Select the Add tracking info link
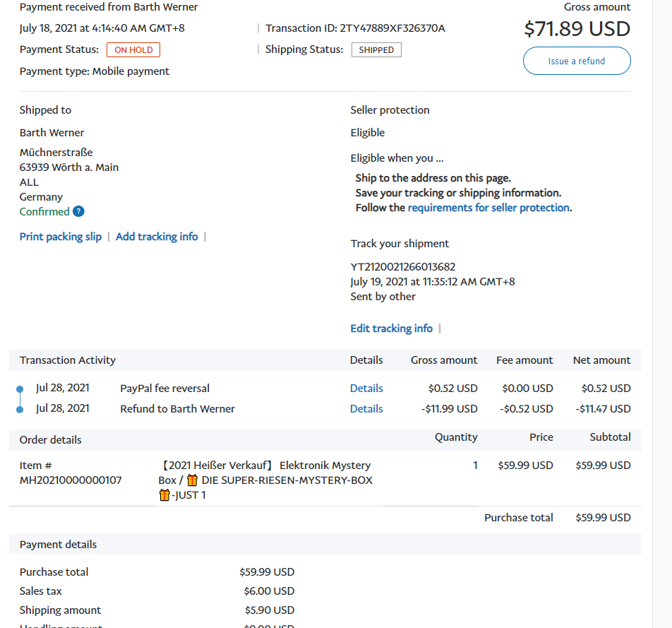 click(157, 237)
